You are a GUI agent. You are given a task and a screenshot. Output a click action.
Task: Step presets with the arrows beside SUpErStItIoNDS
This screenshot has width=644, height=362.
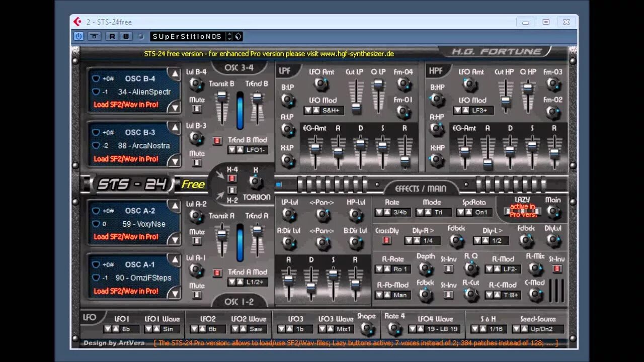coord(229,36)
